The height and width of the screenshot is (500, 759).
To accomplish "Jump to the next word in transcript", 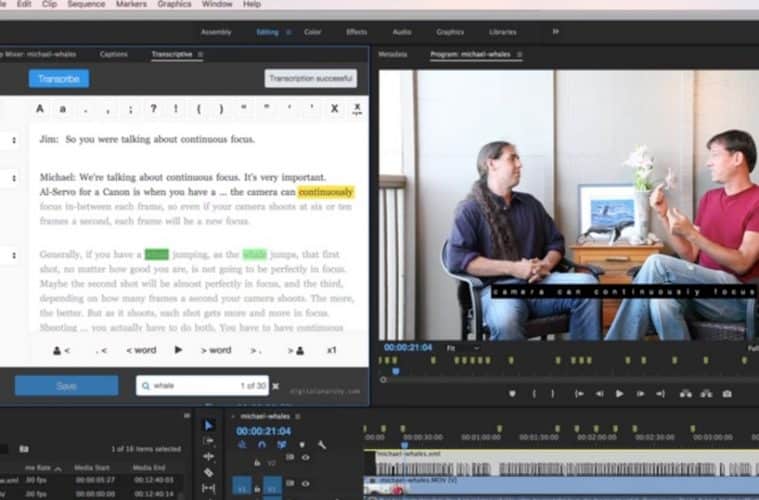I will 216,350.
